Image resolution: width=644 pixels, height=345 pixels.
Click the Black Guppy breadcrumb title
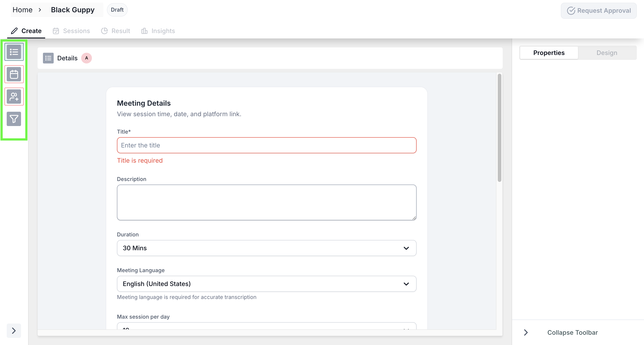click(x=73, y=10)
